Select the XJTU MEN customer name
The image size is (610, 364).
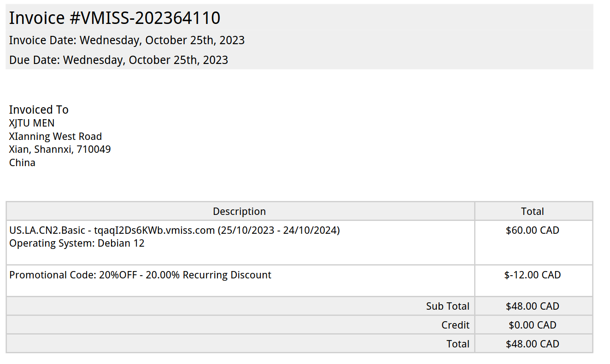[32, 123]
